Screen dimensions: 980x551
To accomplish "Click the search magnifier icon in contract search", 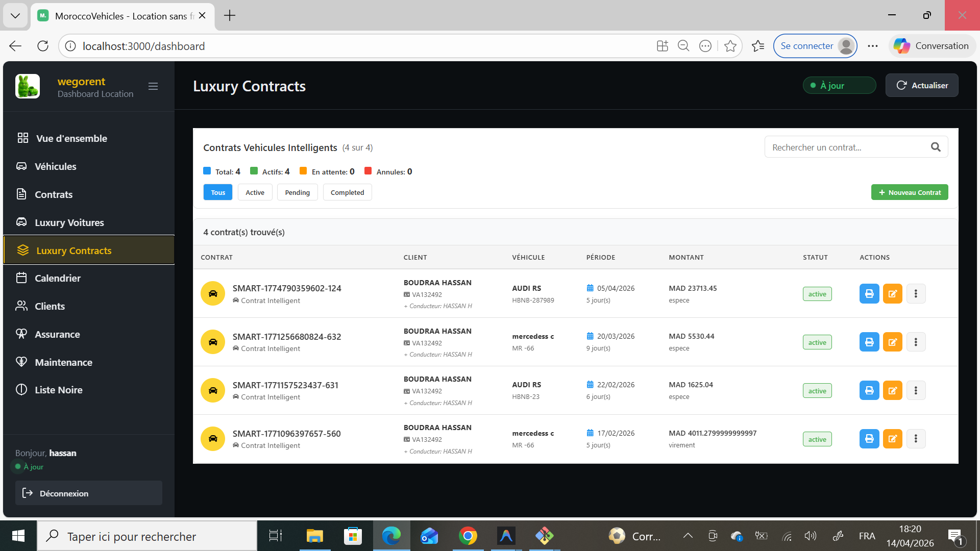I will (x=935, y=147).
